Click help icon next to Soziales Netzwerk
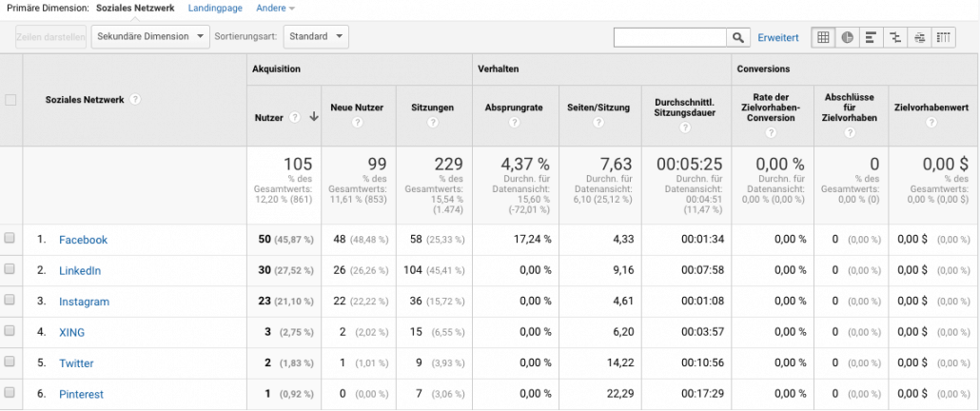Screen dimensions: 980x411 tap(135, 100)
